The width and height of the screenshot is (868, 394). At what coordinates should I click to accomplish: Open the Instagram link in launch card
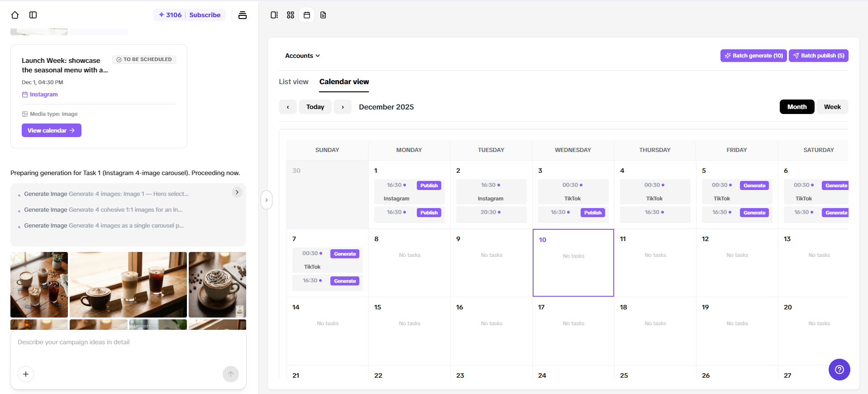pyautogui.click(x=40, y=95)
